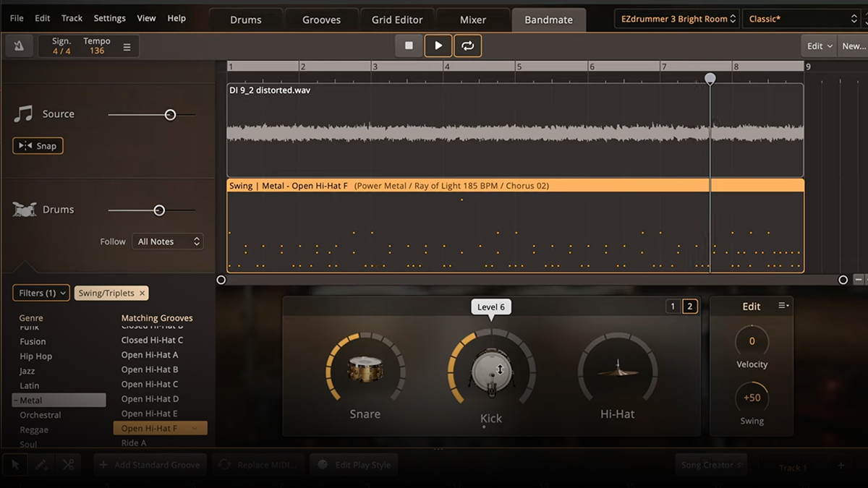
Task: Open the Settings menu
Action: 109,18
